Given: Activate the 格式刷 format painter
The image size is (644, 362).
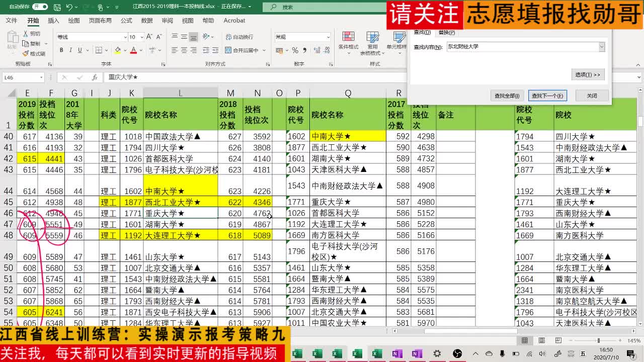Looking at the screenshot, I should [x=34, y=53].
